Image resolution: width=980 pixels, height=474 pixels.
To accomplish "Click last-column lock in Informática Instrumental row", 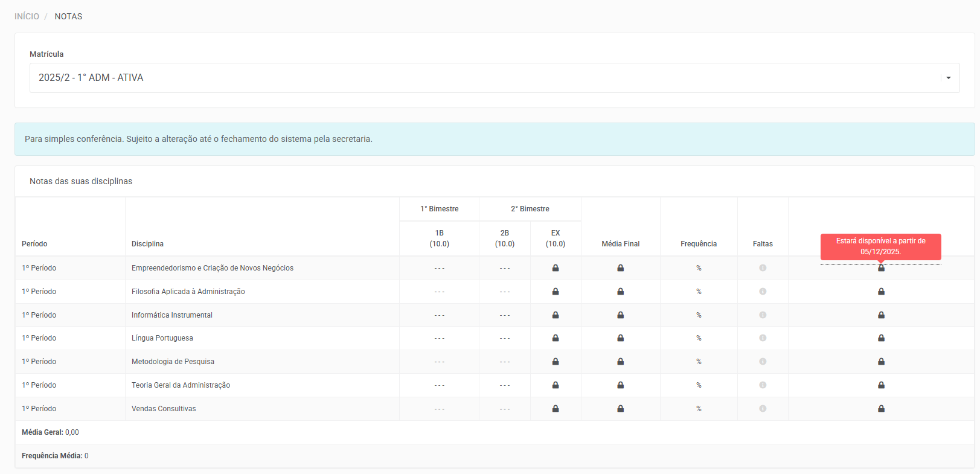I will [881, 315].
